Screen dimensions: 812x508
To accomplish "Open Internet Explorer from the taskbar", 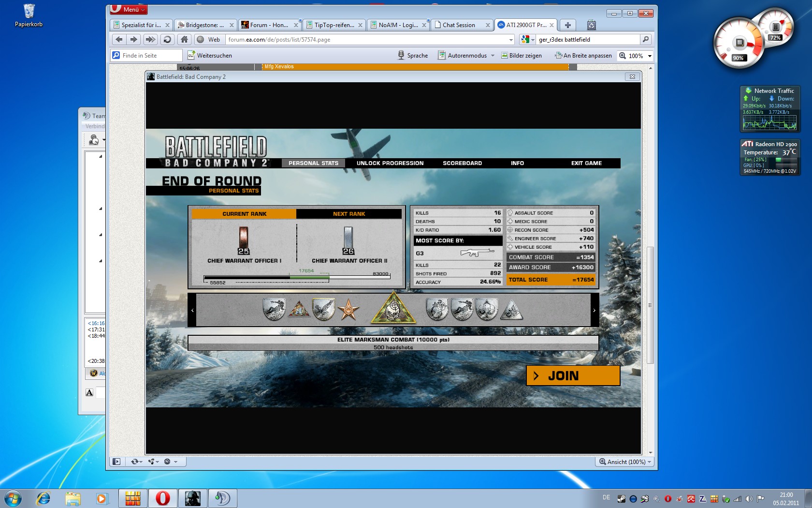I will click(x=43, y=498).
